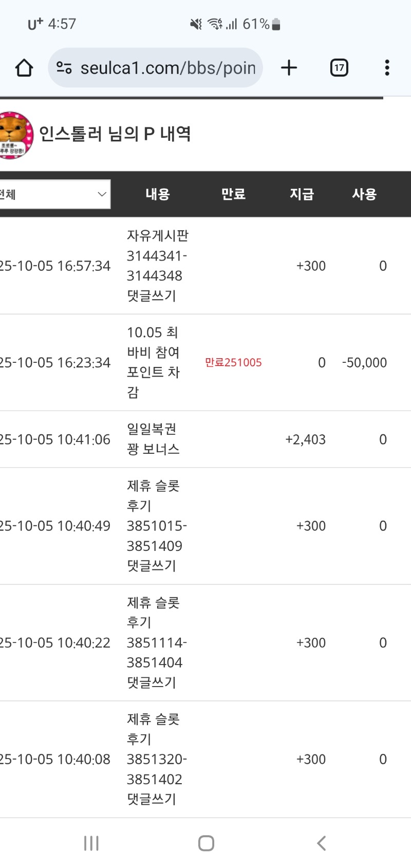
Task: Tap the seulca1.com address bar
Action: tap(167, 68)
